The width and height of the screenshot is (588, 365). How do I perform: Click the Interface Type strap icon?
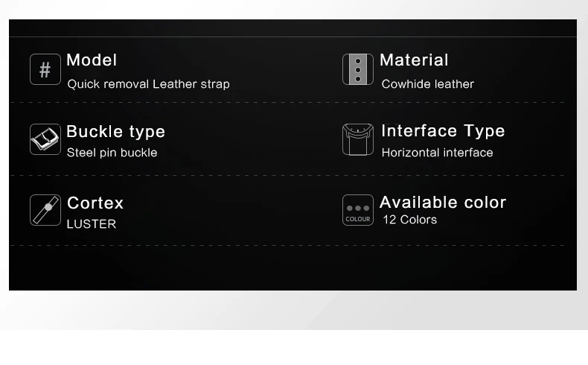pos(358,139)
